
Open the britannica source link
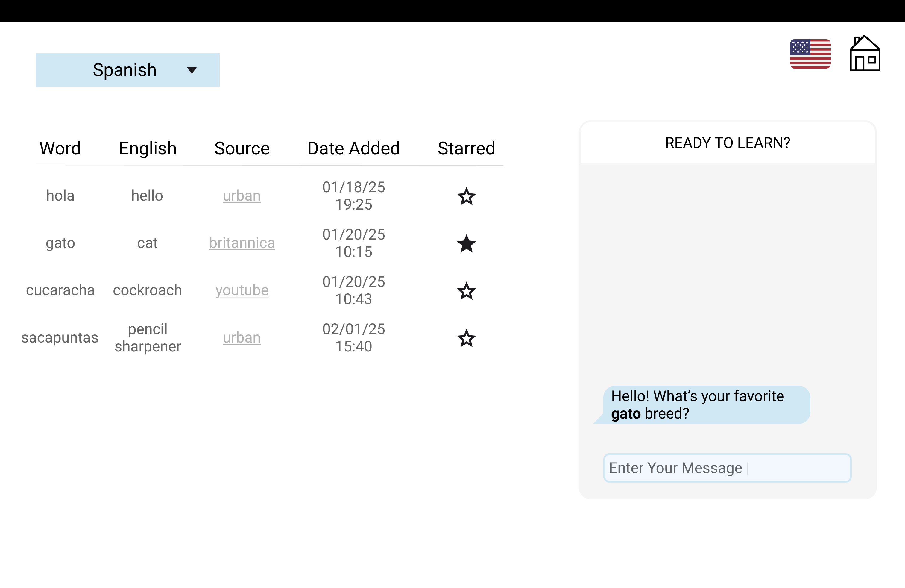point(242,243)
